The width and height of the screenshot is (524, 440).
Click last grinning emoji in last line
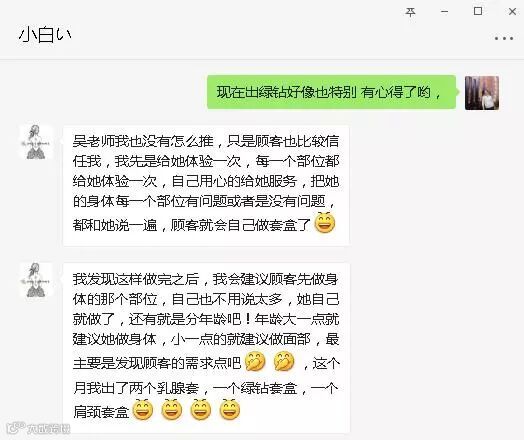(230, 410)
